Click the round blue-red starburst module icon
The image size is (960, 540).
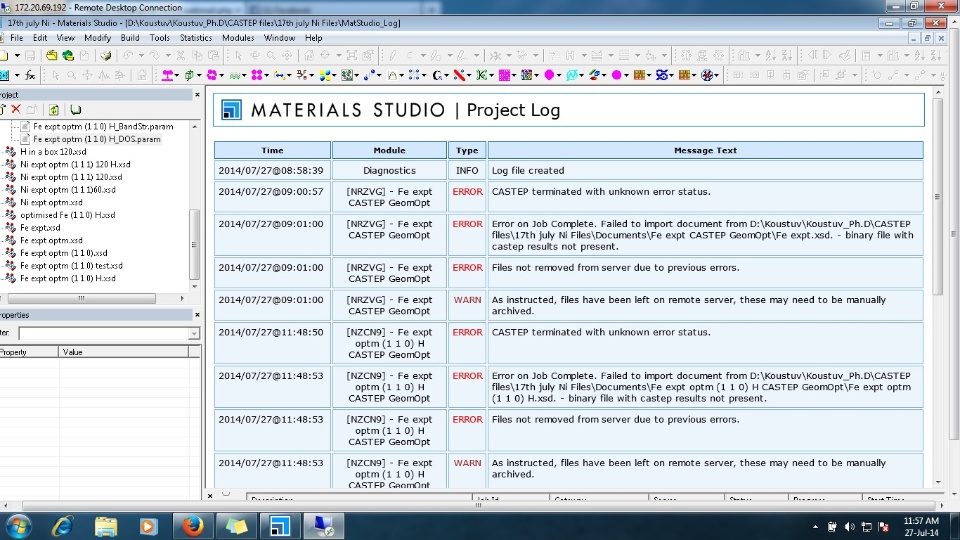tap(707, 75)
